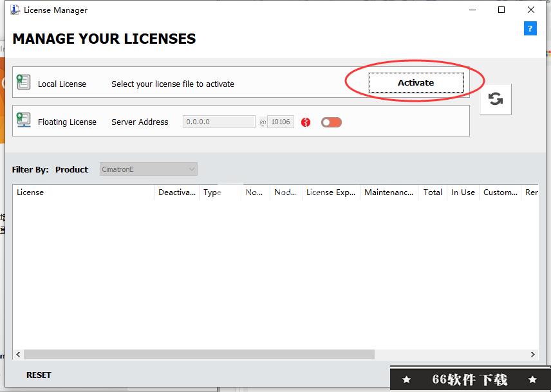
Task: Sort by the License Exp... column header
Action: pyautogui.click(x=331, y=192)
